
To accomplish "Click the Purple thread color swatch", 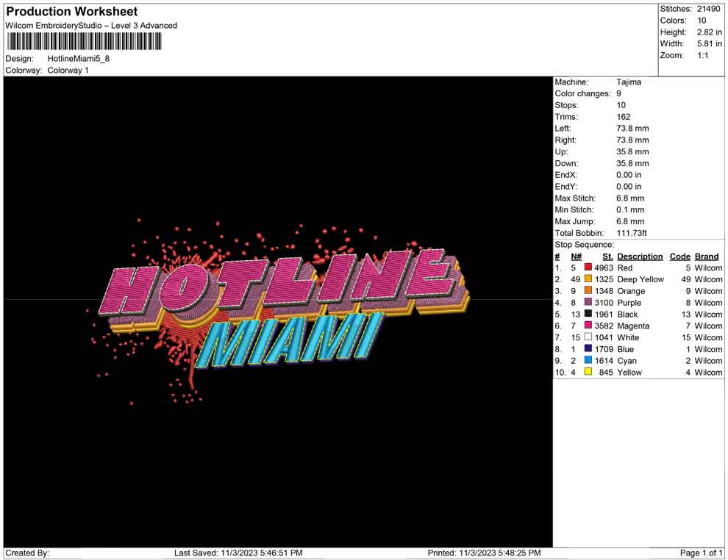I will [x=588, y=303].
